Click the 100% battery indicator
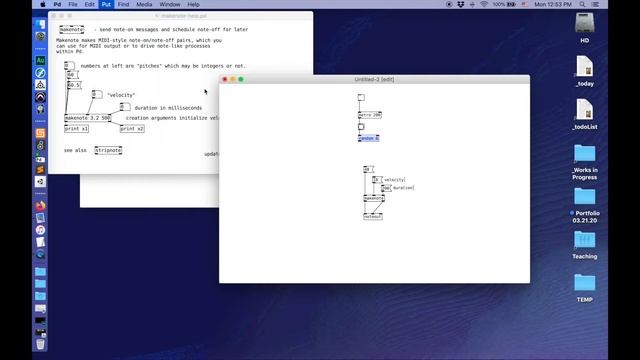640x360 pixels. coord(504,4)
